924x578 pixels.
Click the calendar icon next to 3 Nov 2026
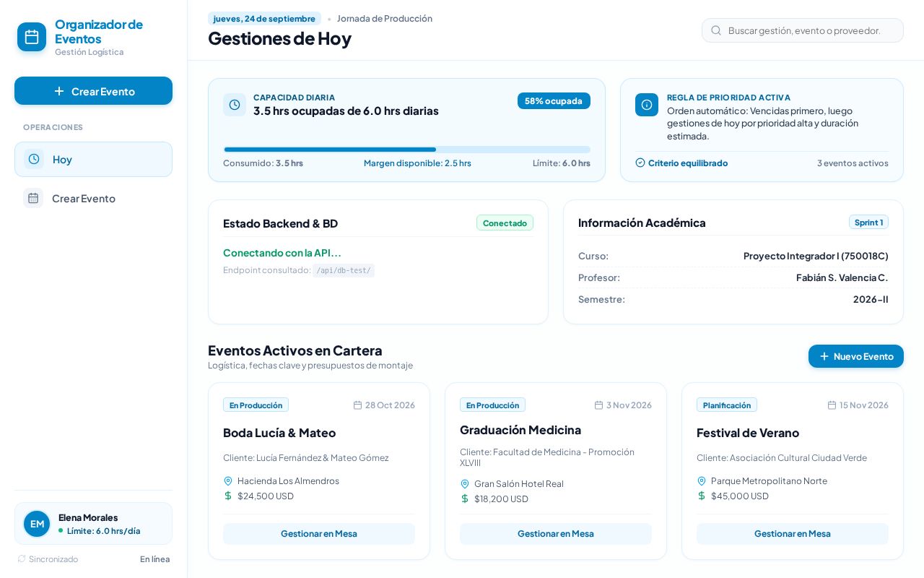point(598,405)
